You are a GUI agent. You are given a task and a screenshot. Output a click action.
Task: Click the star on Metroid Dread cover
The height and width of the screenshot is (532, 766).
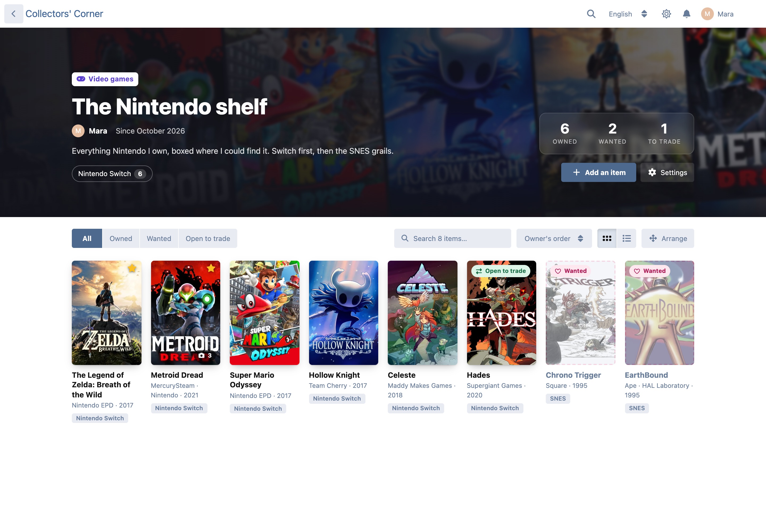[211, 268]
